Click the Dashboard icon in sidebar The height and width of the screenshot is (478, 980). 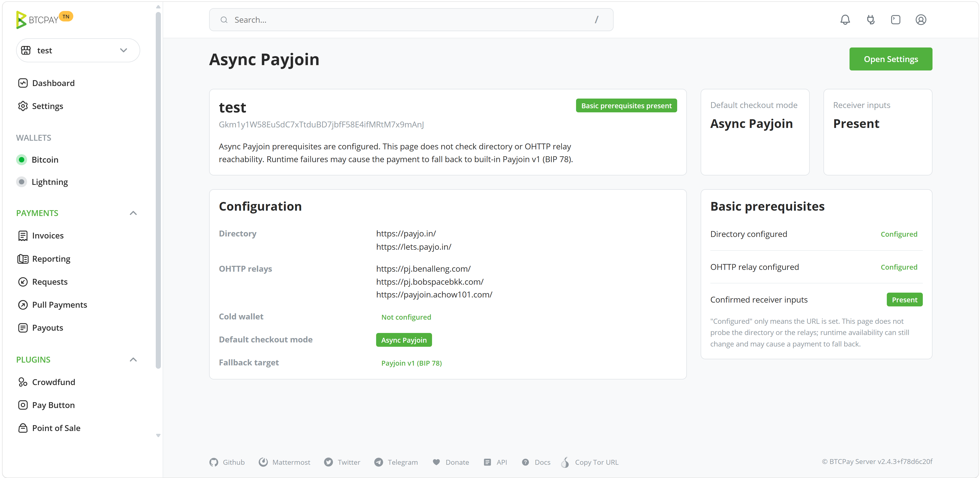(x=23, y=83)
